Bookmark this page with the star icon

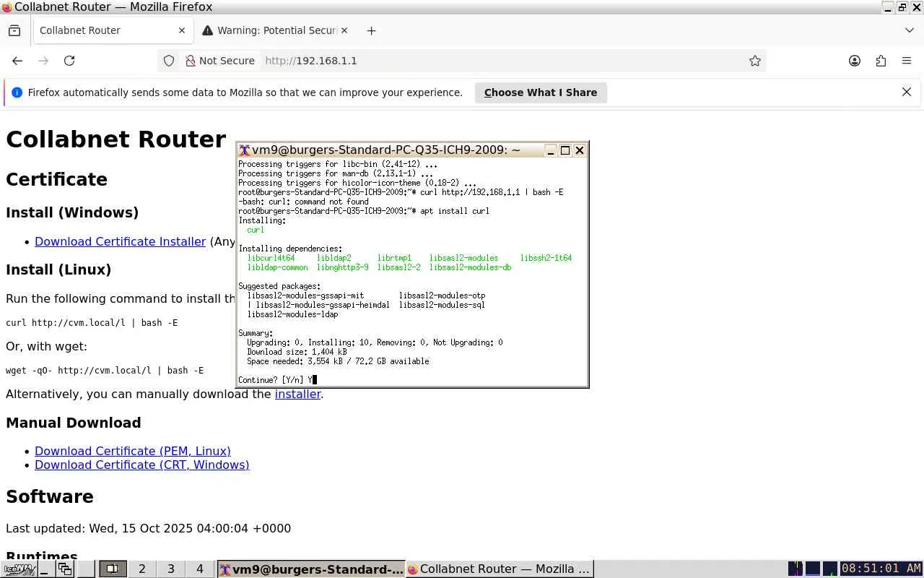(755, 61)
